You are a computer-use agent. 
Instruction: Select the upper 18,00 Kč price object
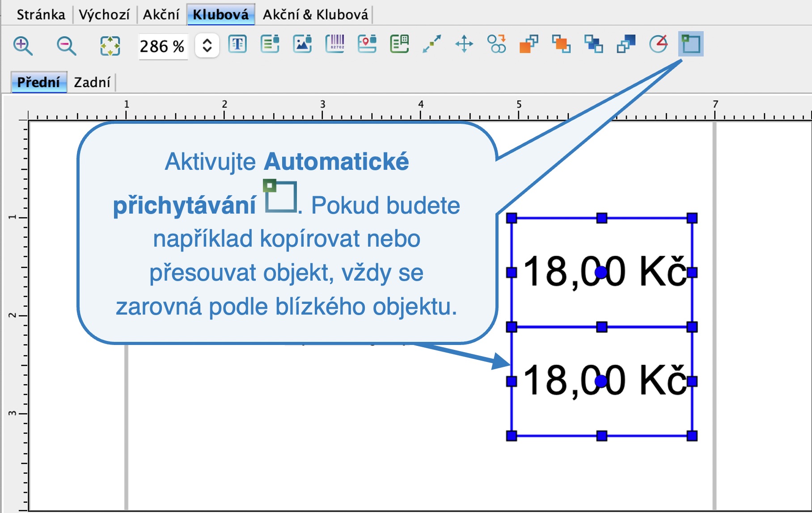click(x=602, y=272)
